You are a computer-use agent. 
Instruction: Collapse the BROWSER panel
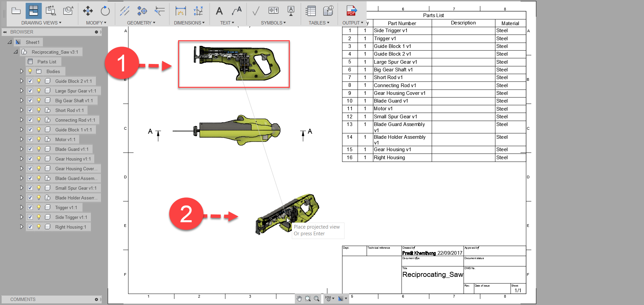[5, 32]
